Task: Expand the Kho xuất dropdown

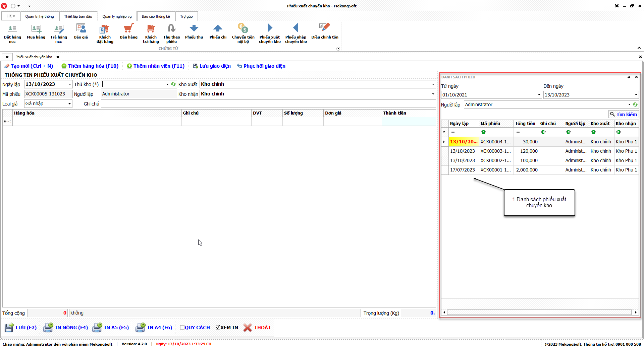Action: 433,84
